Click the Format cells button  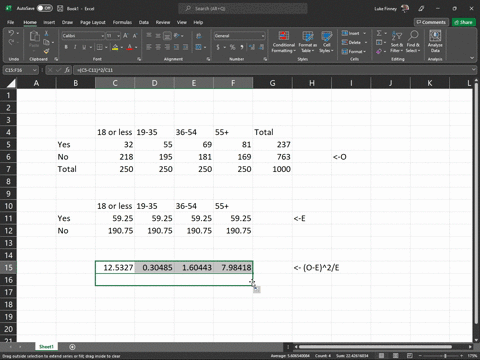[x=354, y=51]
